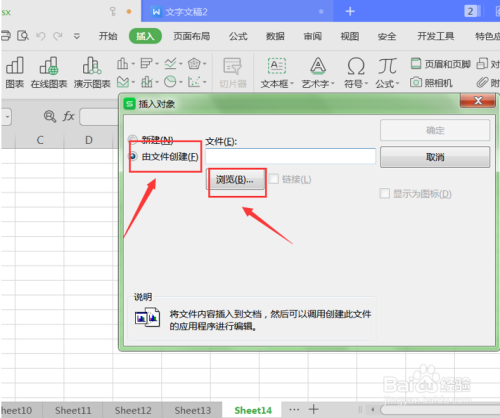Open the 开发工具 ribbon tab

click(436, 36)
